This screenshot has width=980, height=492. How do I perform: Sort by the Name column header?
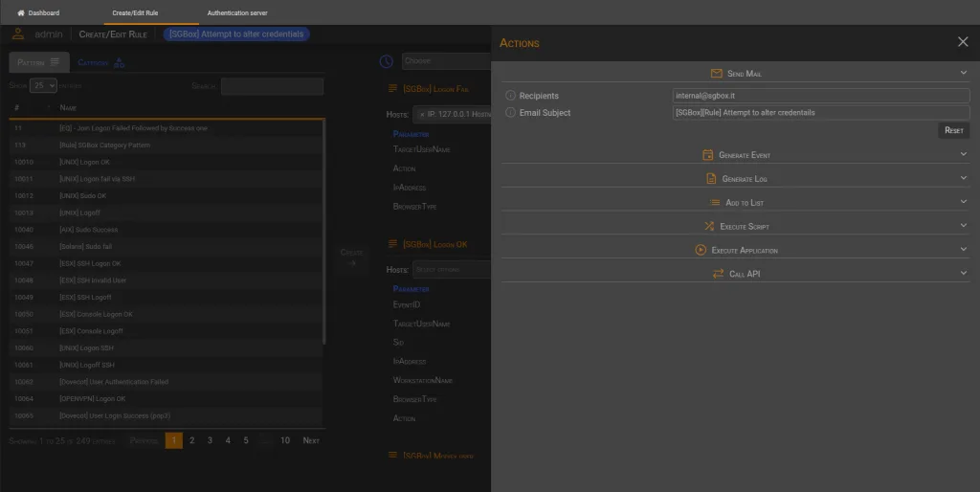[68, 107]
